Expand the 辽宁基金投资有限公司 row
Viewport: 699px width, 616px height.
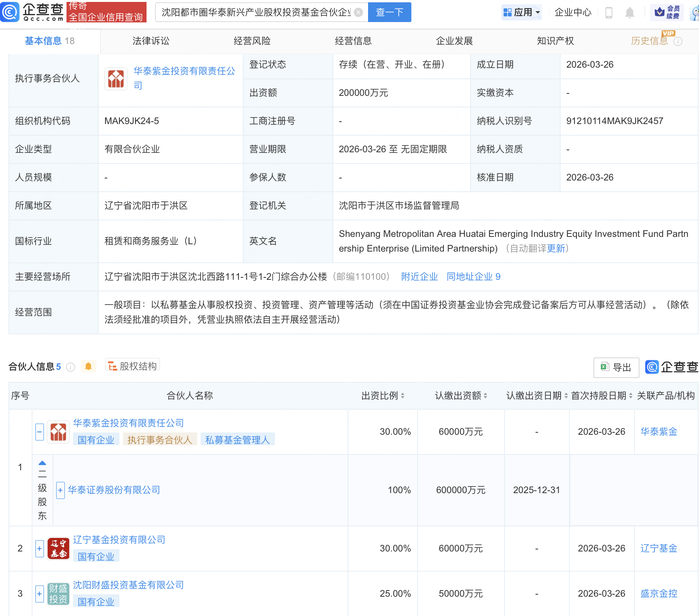coord(39,548)
